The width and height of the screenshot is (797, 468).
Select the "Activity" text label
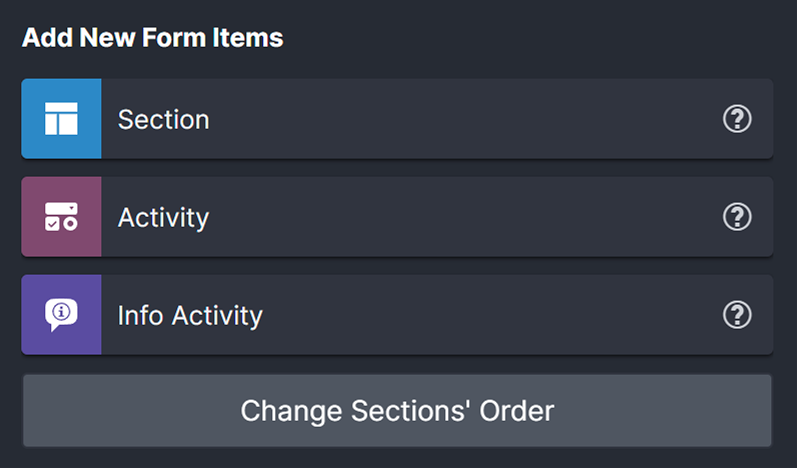click(163, 217)
